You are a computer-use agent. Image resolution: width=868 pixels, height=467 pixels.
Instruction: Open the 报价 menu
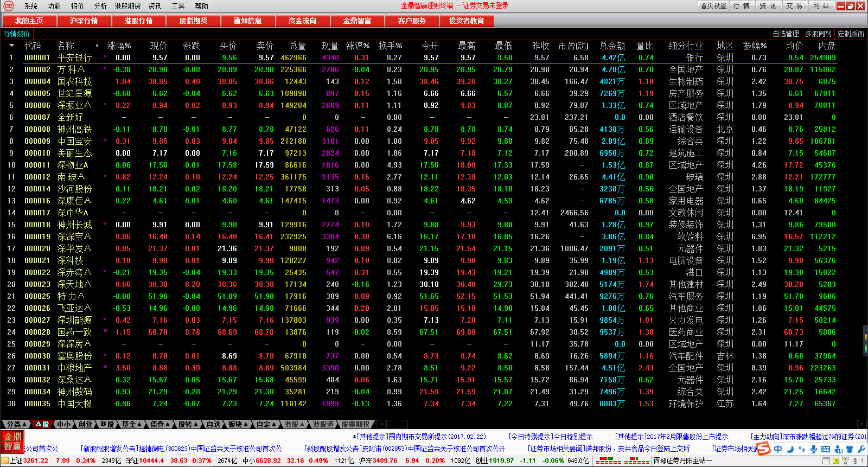click(x=78, y=6)
